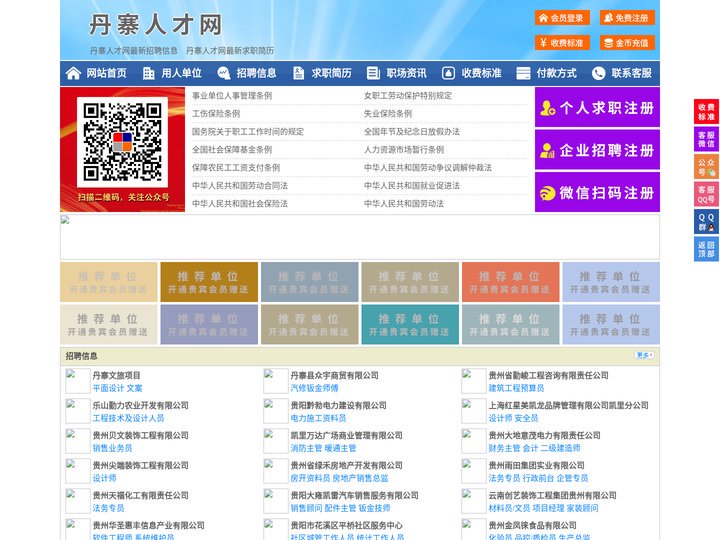
Task: Click the home icon in navigation bar
Action: [x=73, y=73]
